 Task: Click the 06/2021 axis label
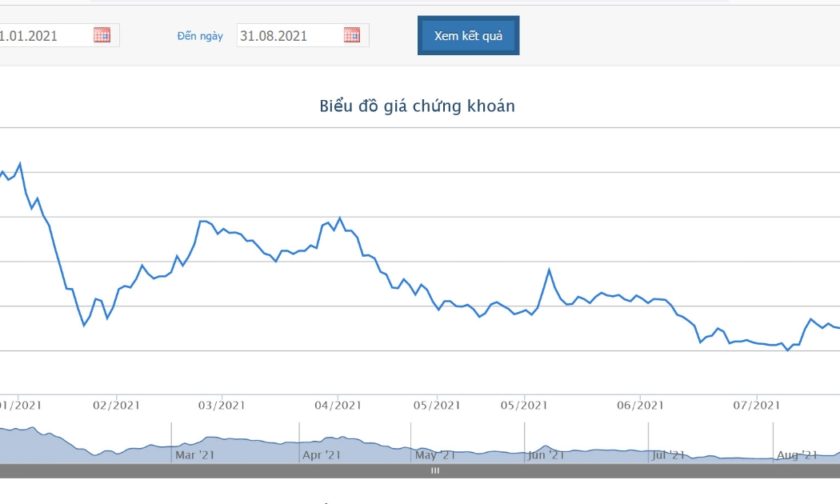pos(640,406)
